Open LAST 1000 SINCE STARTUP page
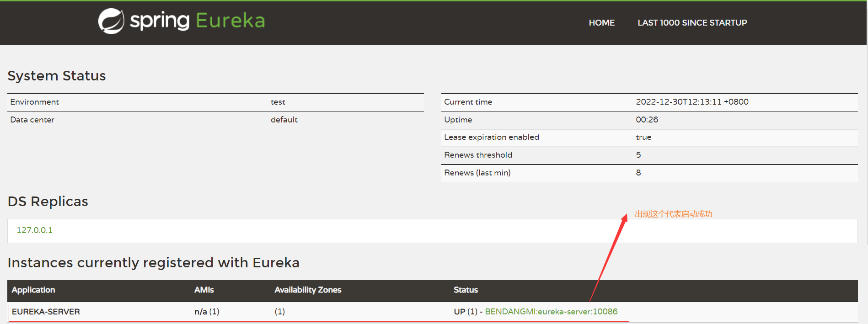 pyautogui.click(x=692, y=23)
